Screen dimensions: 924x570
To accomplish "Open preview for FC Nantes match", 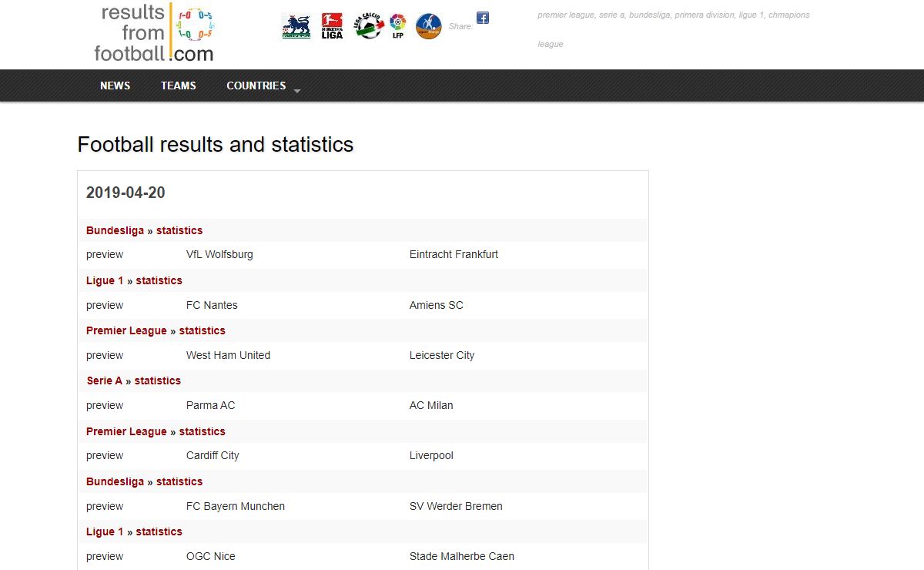I will [x=105, y=305].
